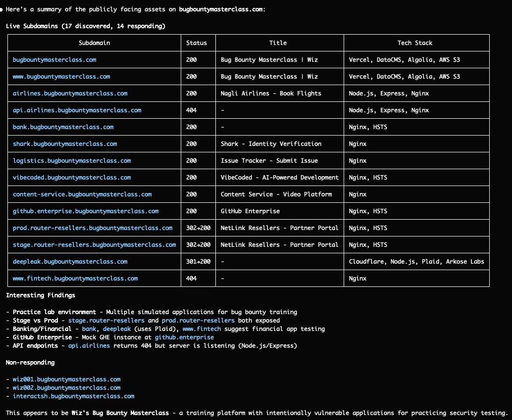Open api.airlines.bugbountymasterclass.com table link

[77, 110]
